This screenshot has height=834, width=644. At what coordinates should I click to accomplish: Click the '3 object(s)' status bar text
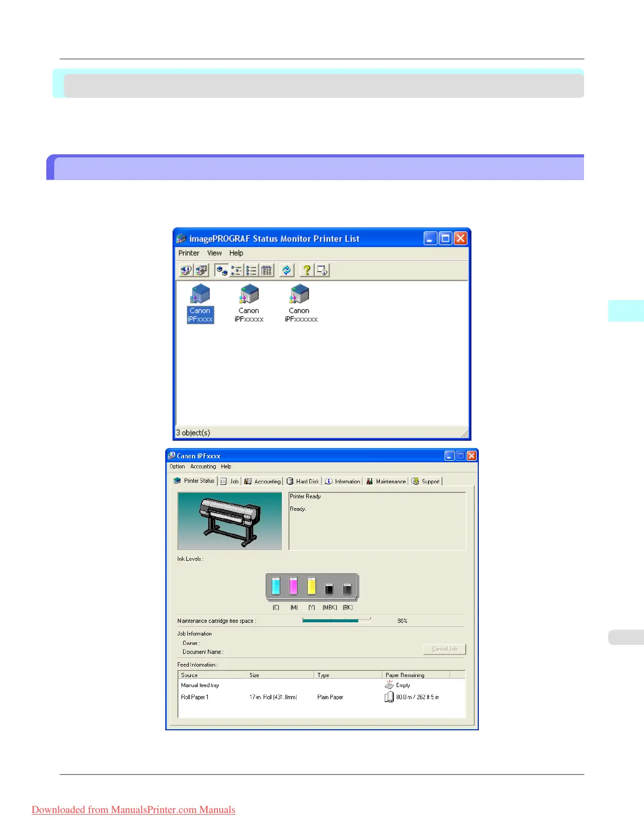193,433
